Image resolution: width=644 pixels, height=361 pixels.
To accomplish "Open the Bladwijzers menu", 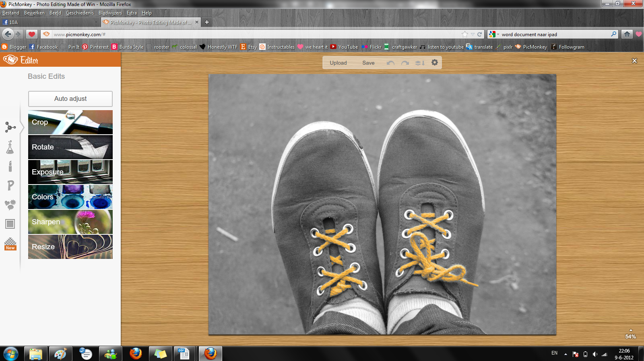I will click(110, 13).
